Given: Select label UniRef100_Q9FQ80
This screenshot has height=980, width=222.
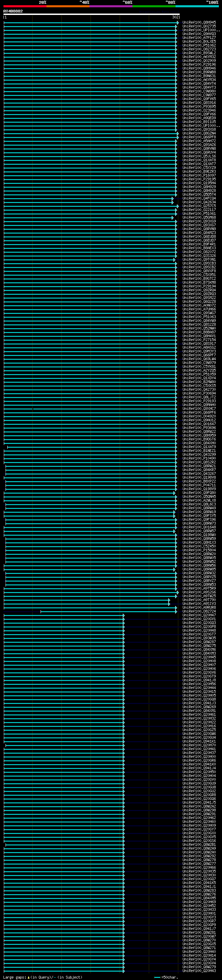Looking at the screenshot, I should [x=199, y=493].
